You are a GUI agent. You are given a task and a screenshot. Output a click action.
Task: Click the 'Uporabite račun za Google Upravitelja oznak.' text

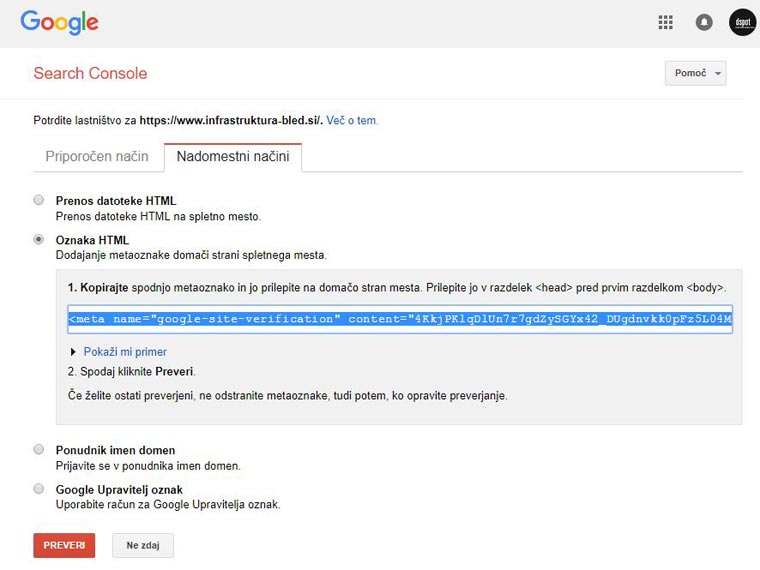(168, 505)
